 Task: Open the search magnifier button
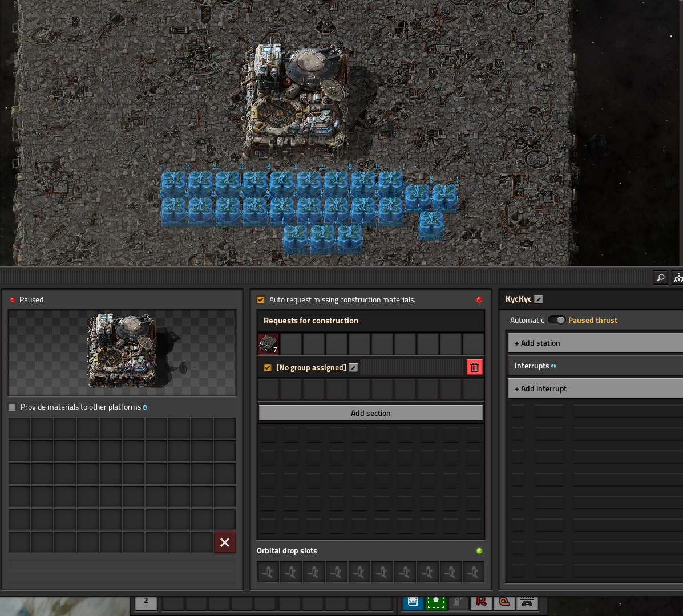[660, 277]
